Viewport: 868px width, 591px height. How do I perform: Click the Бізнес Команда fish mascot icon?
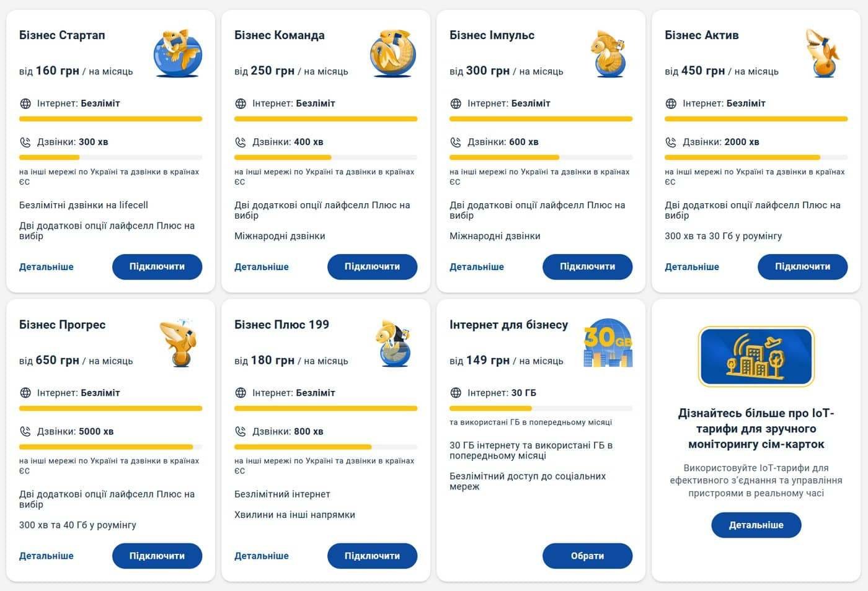tap(392, 53)
